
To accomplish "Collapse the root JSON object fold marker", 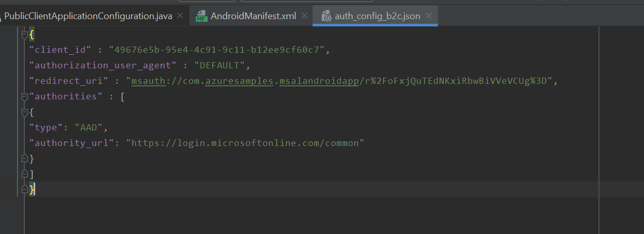I will click(24, 35).
